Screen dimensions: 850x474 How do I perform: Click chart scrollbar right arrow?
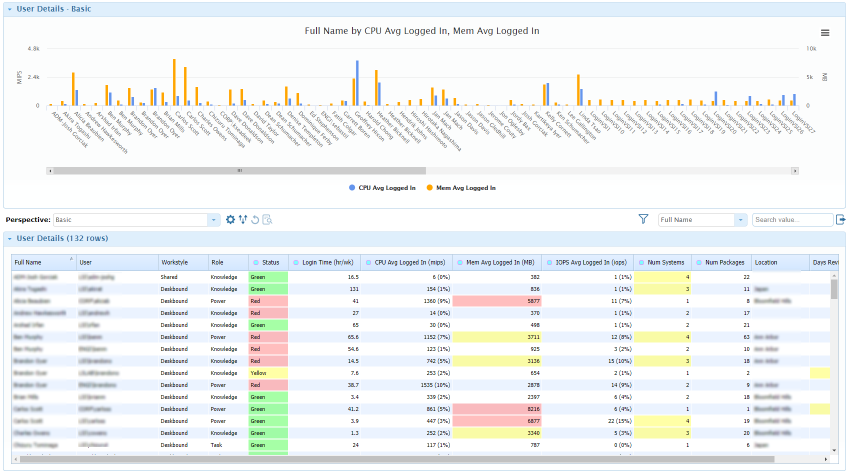pyautogui.click(x=795, y=171)
